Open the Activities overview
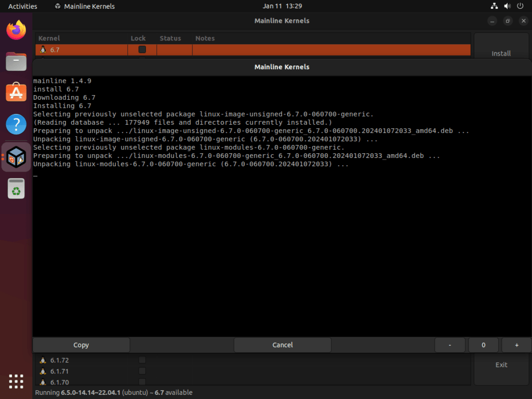The height and width of the screenshot is (399, 532). pyautogui.click(x=22, y=6)
